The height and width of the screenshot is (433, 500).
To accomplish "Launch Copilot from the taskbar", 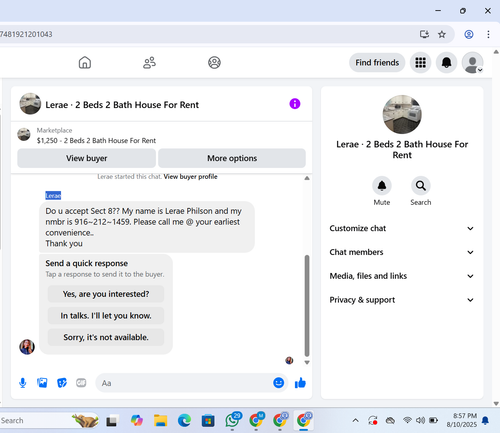I will pos(137,421).
